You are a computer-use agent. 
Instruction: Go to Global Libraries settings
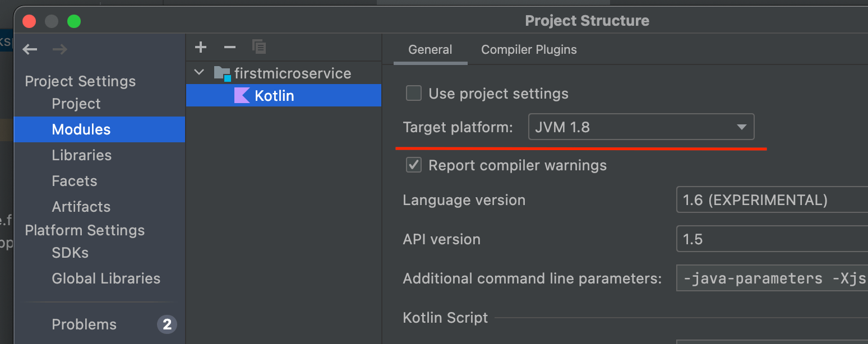point(105,278)
